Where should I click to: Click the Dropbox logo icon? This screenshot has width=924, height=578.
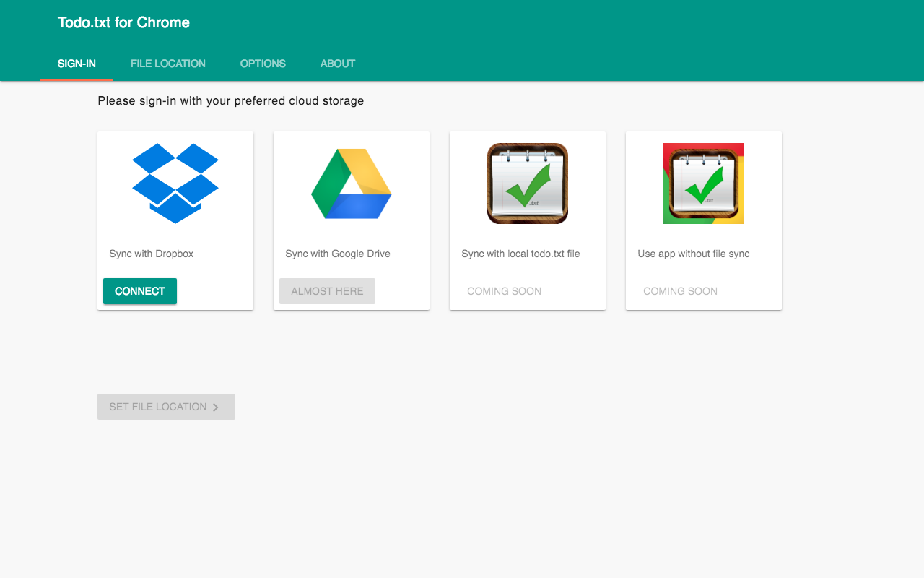175,184
